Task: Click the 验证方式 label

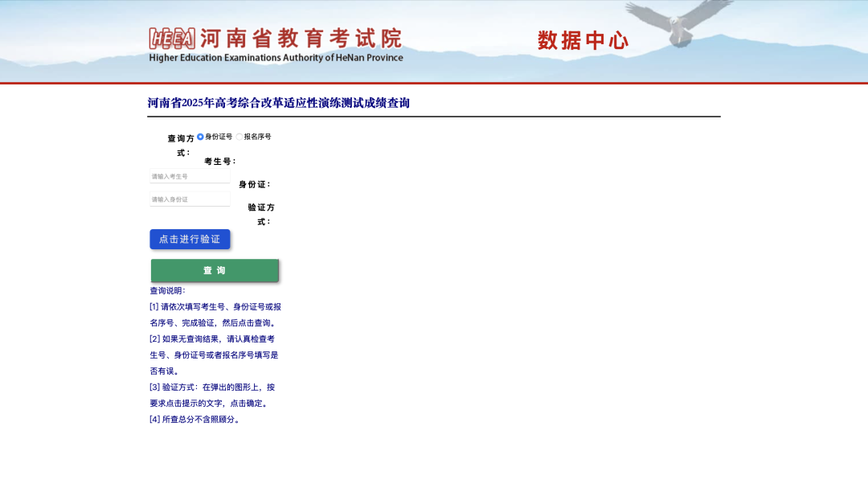Action: tap(261, 214)
